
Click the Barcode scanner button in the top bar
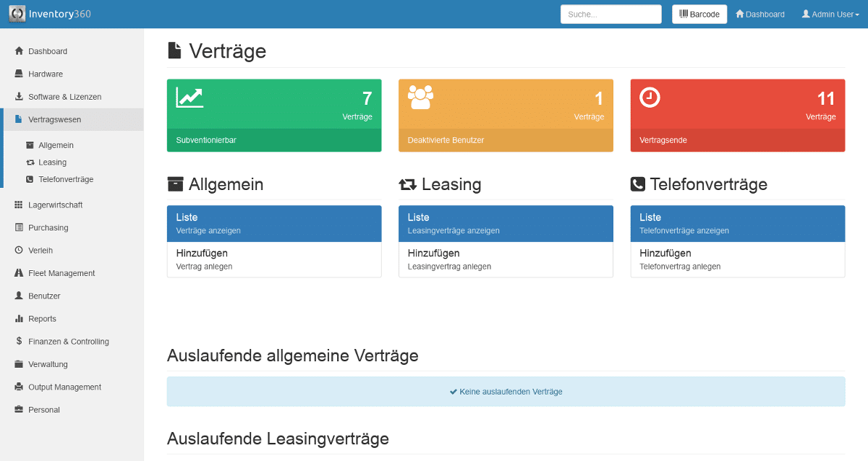[x=699, y=14]
